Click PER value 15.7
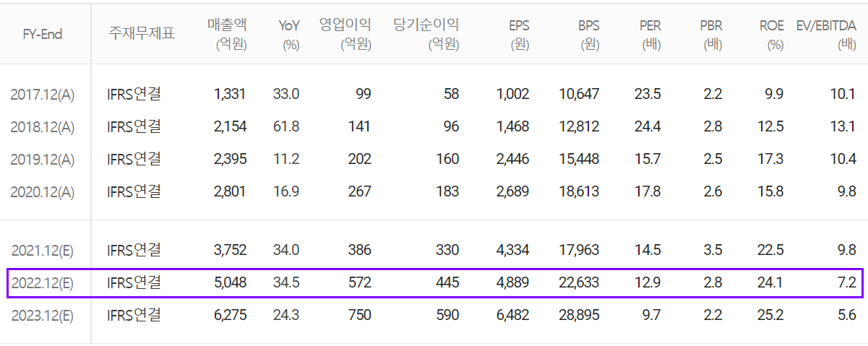 pyautogui.click(x=648, y=159)
